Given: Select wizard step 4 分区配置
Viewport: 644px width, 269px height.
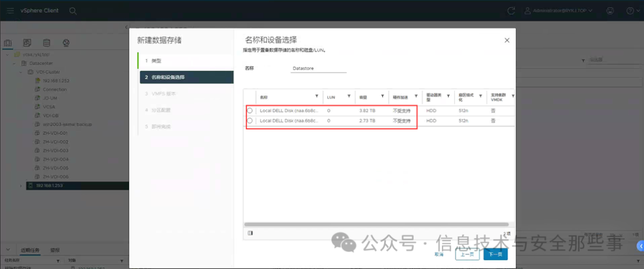Looking at the screenshot, I should [x=185, y=110].
